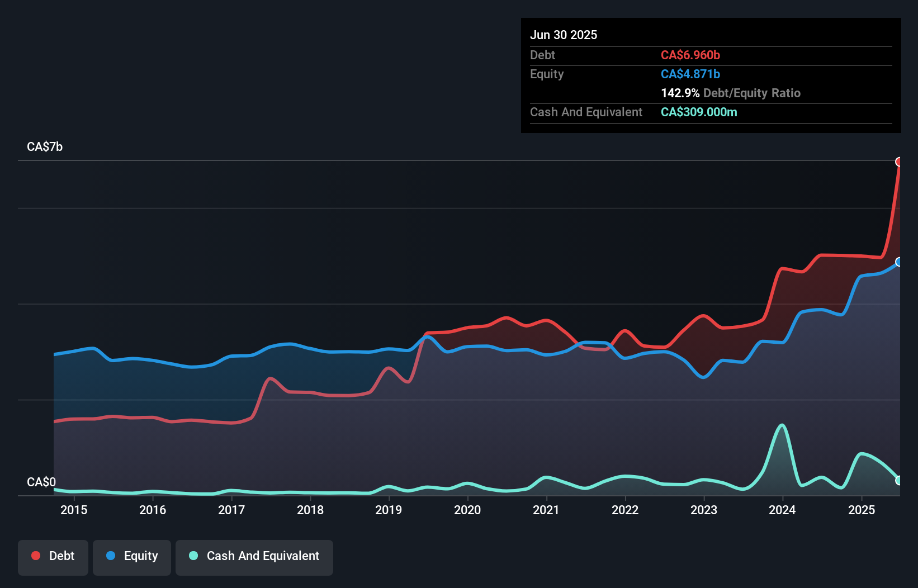Screen dimensions: 918x588
Task: Click the teal Cash endpoint marker on chart
Action: pos(899,481)
